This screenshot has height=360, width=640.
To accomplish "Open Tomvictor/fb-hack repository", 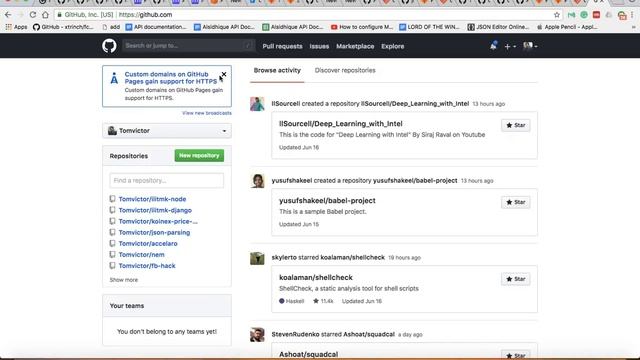I will (147, 266).
